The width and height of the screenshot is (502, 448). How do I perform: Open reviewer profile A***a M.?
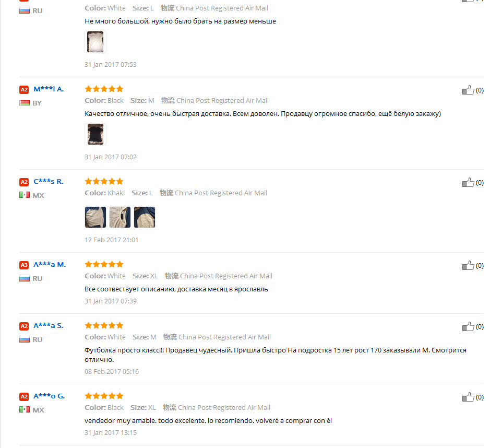[50, 265]
